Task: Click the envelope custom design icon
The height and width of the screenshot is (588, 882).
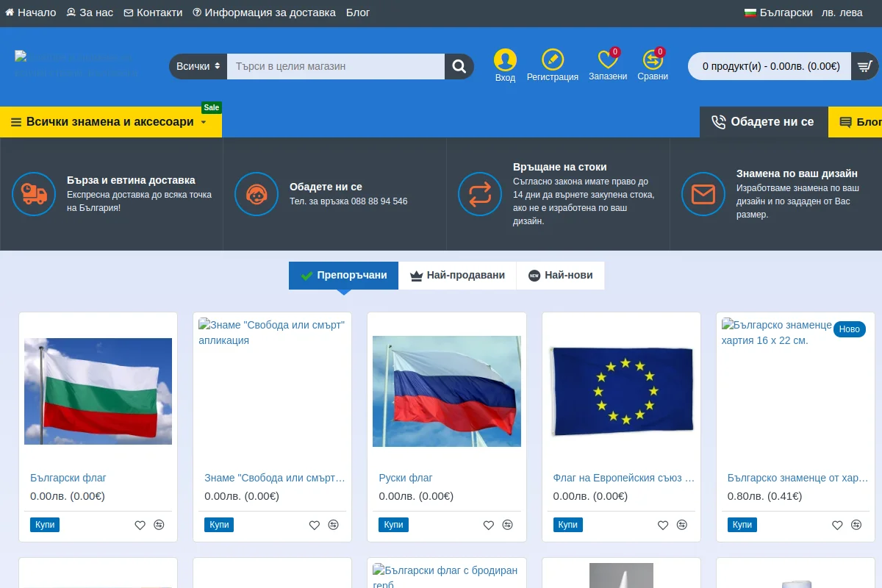Action: click(703, 194)
